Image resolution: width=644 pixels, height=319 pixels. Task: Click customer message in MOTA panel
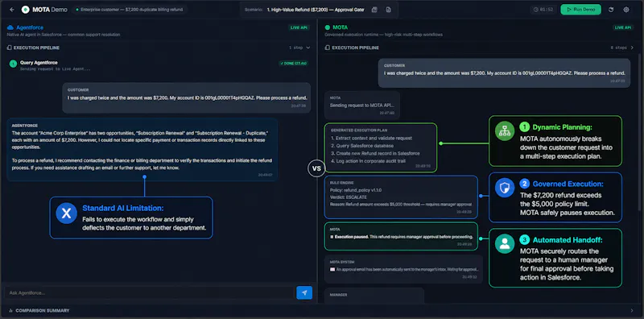tap(504, 72)
